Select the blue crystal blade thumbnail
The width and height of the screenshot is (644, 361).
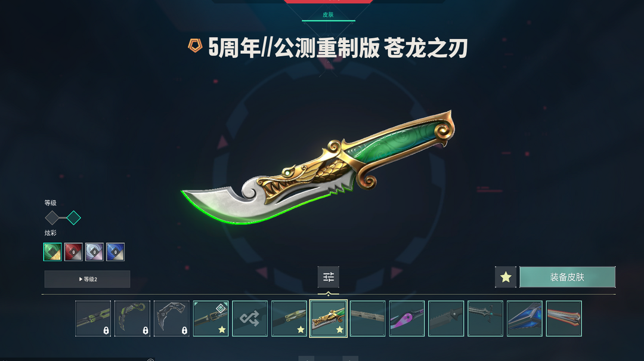click(525, 319)
